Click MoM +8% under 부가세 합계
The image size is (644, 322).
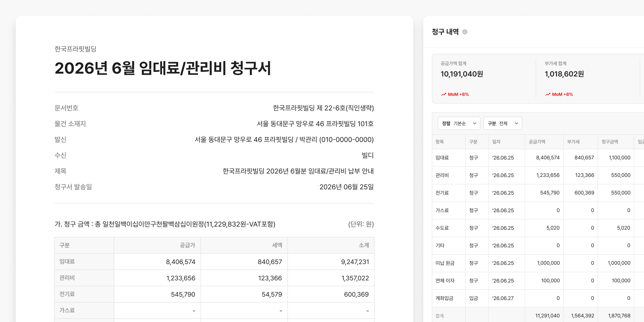(x=562, y=94)
